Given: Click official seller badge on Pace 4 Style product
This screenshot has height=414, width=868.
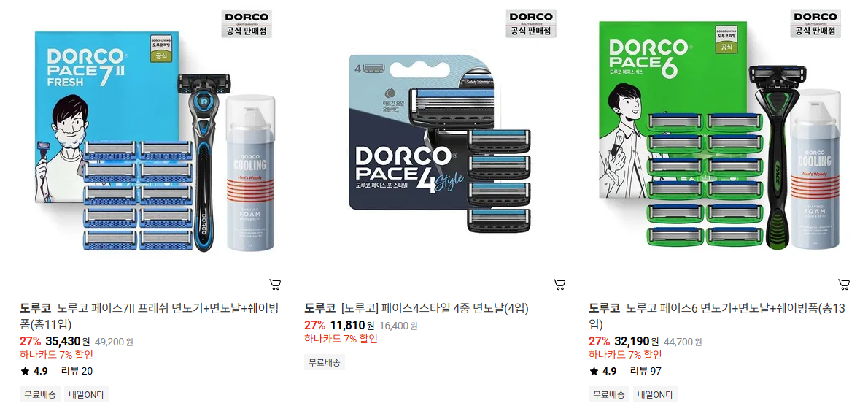Looking at the screenshot, I should (531, 24).
